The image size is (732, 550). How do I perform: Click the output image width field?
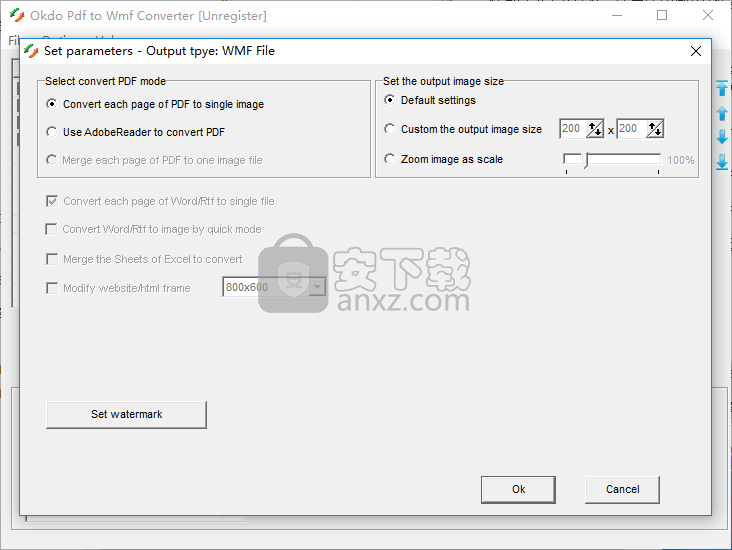(573, 128)
